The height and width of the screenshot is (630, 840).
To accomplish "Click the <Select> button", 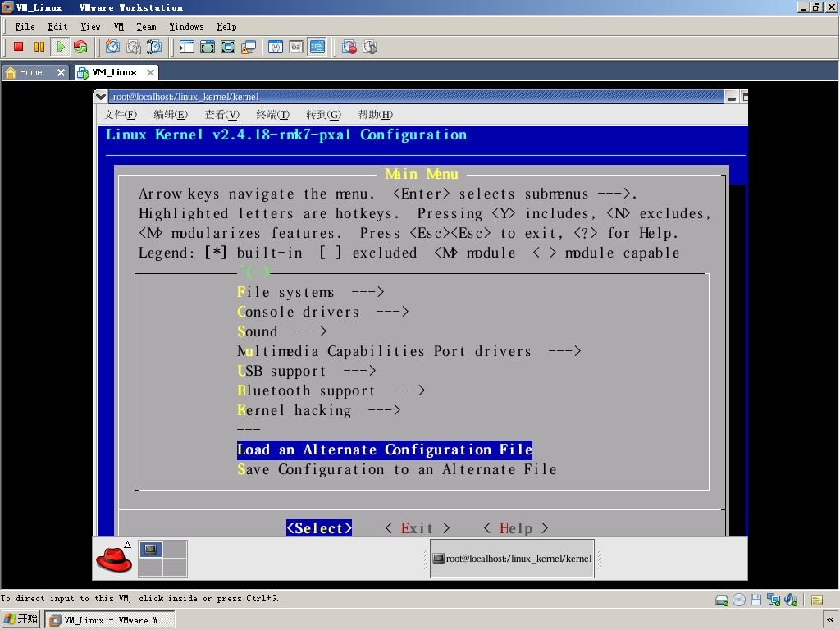I will point(319,528).
